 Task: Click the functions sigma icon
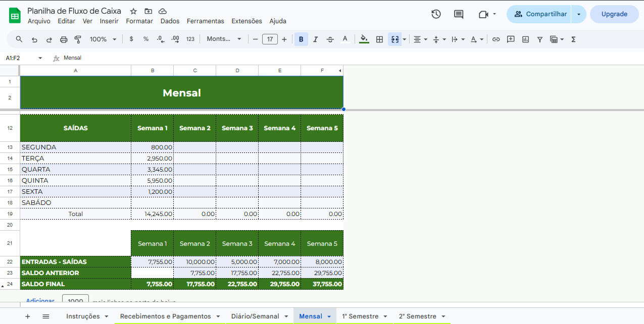click(573, 39)
